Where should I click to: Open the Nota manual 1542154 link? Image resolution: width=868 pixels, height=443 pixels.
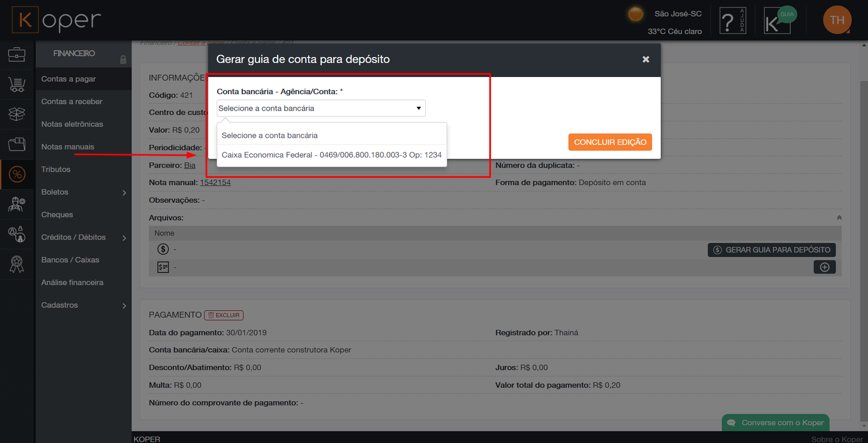(x=215, y=183)
